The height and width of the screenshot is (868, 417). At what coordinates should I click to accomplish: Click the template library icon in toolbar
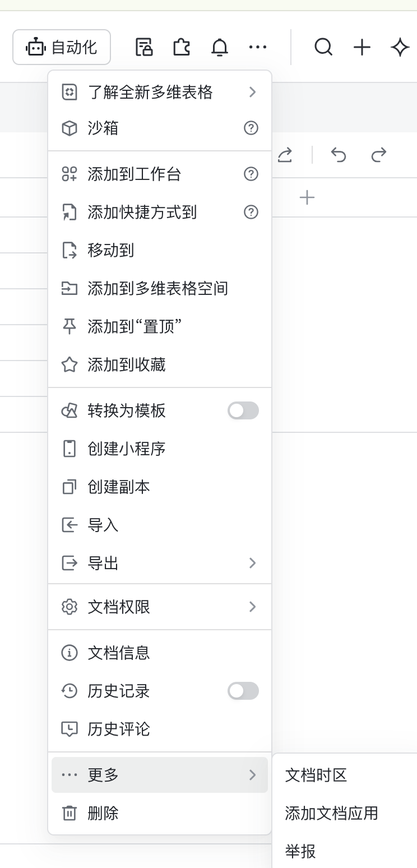click(143, 47)
